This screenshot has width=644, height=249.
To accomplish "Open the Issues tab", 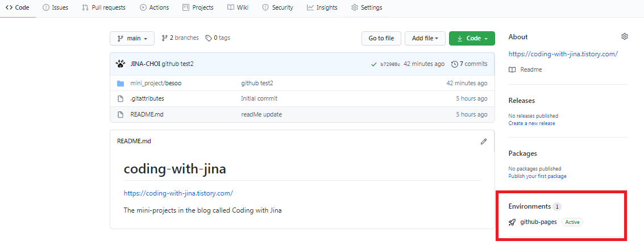I will (56, 7).
